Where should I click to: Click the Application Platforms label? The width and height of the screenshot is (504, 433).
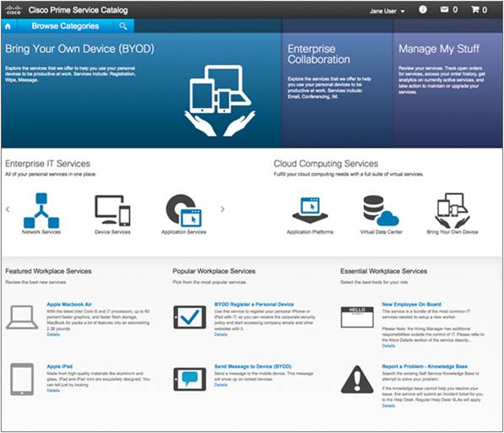click(x=310, y=232)
